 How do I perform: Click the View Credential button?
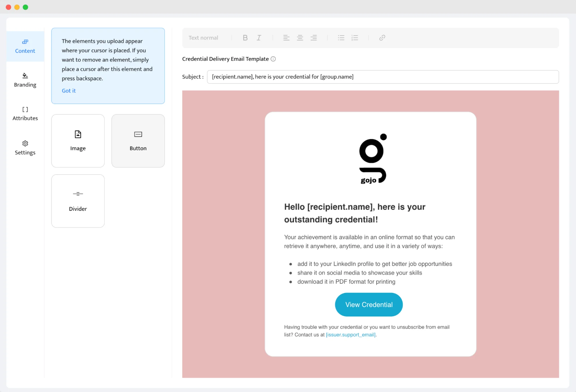369,304
